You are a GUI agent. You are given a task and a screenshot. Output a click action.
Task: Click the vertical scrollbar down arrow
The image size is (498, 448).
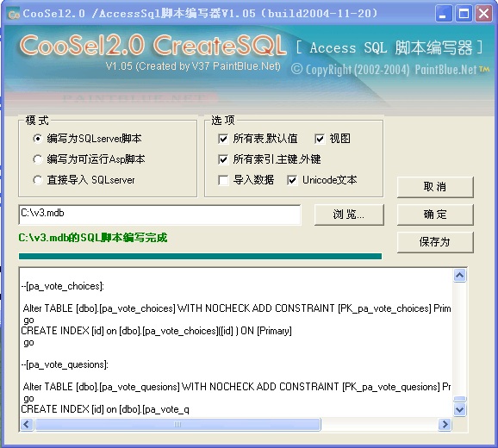(x=460, y=409)
